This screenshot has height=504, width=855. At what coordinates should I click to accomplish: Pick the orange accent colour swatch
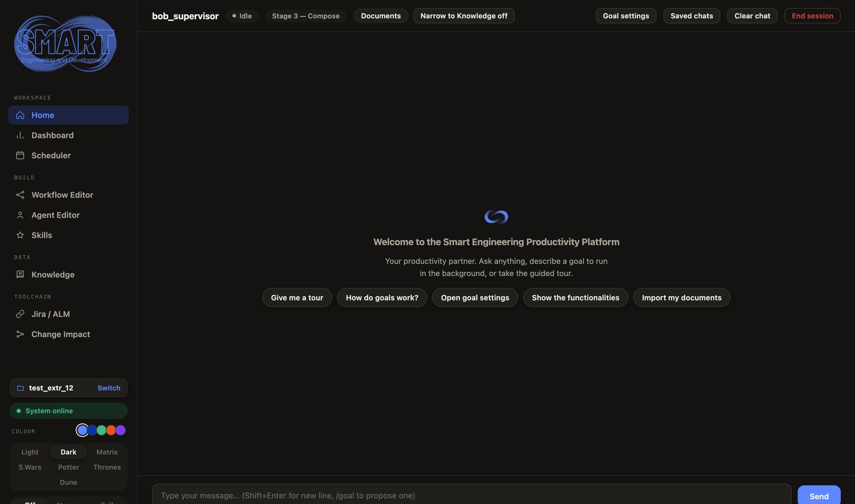[111, 430]
